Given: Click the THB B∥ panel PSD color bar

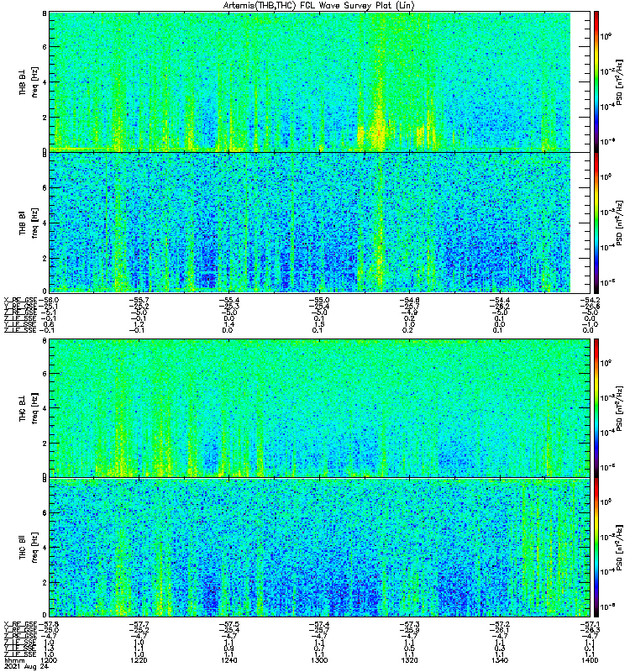Looking at the screenshot, I should pos(596,223).
